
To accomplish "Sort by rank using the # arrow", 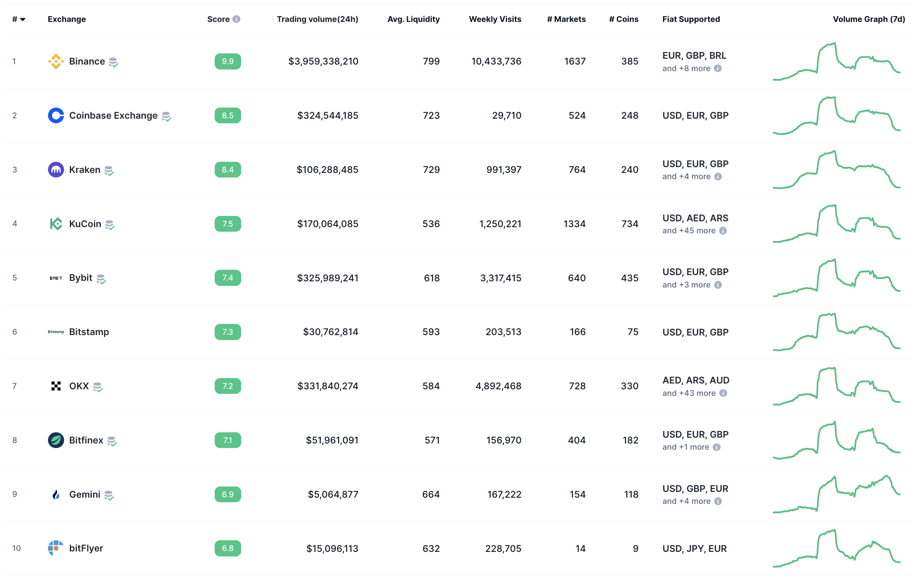I will pyautogui.click(x=23, y=19).
